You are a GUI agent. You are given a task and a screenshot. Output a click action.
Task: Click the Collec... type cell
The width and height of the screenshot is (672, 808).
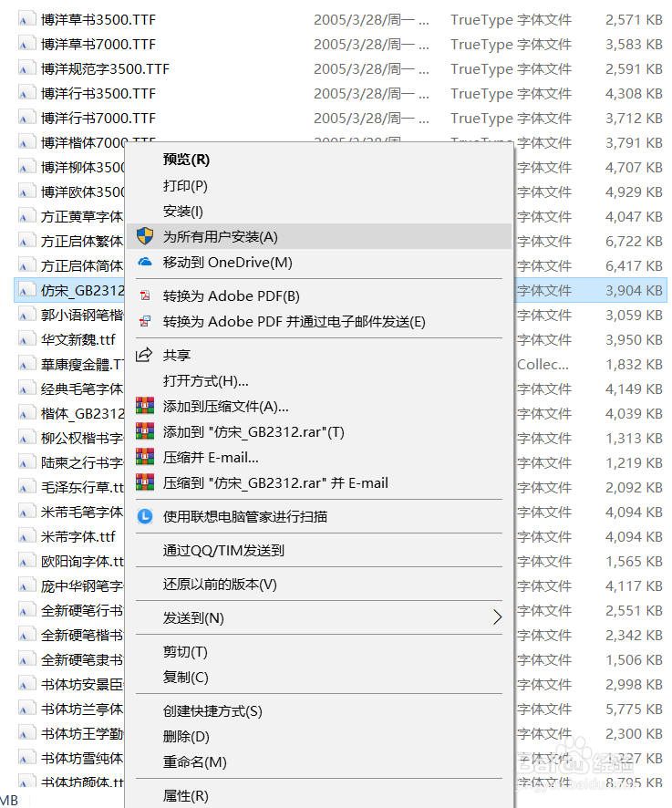click(x=543, y=365)
